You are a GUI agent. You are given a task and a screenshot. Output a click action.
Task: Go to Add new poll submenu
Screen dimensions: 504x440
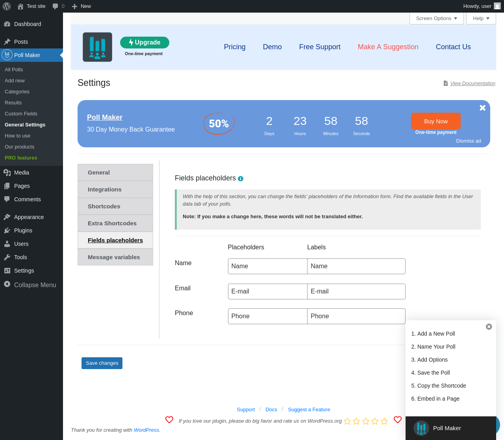point(31,80)
